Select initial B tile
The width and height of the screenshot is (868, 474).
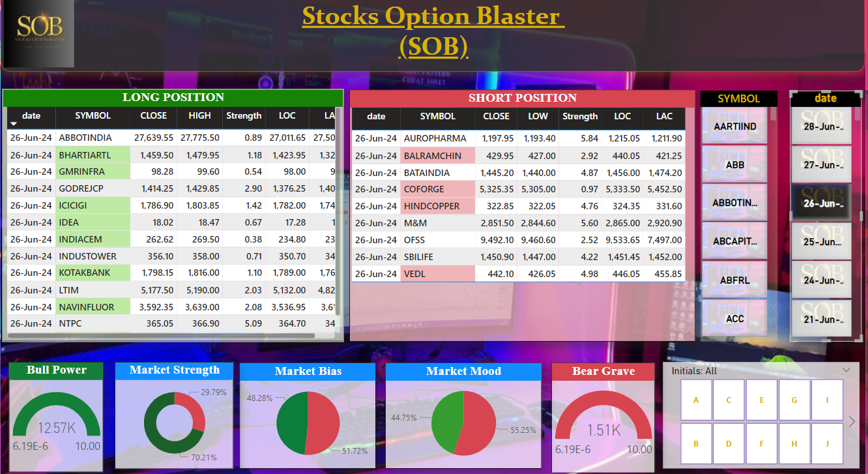tap(696, 443)
